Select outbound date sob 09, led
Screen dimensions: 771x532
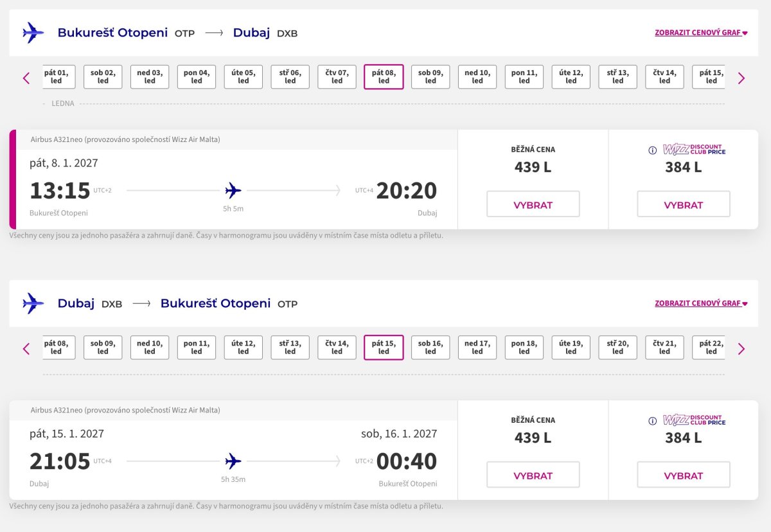[430, 77]
